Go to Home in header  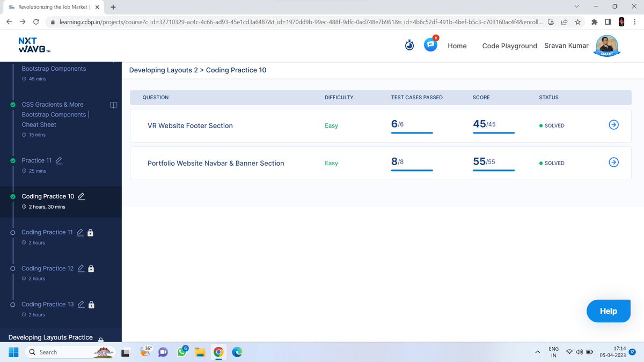457,46
